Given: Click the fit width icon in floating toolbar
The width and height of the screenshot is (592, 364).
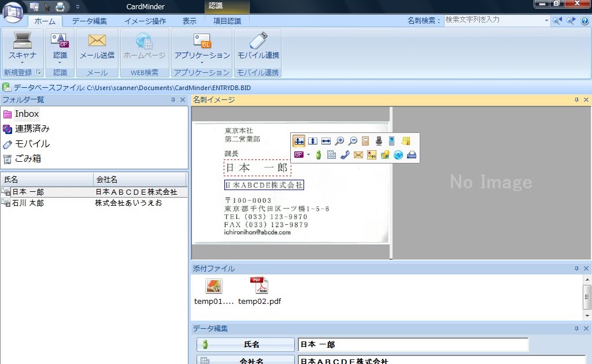Looking at the screenshot, I should (x=326, y=141).
